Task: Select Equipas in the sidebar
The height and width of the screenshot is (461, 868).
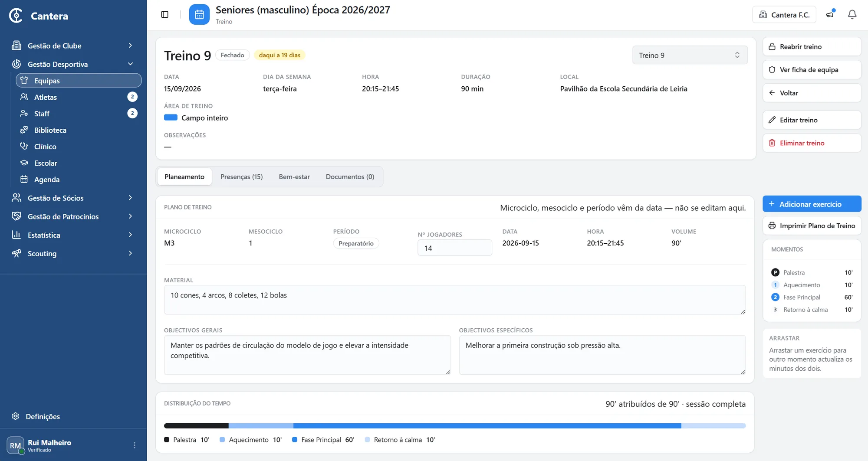Action: [x=79, y=81]
